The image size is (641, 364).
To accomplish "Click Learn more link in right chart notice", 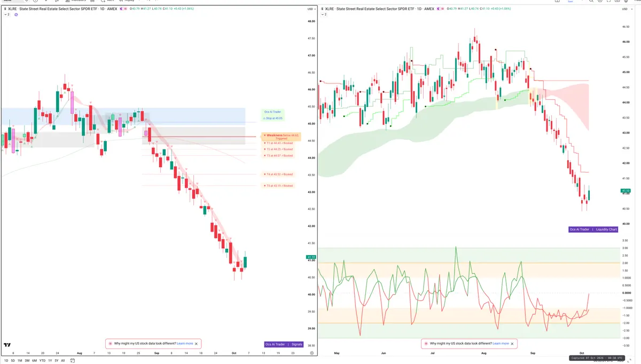I will click(501, 344).
